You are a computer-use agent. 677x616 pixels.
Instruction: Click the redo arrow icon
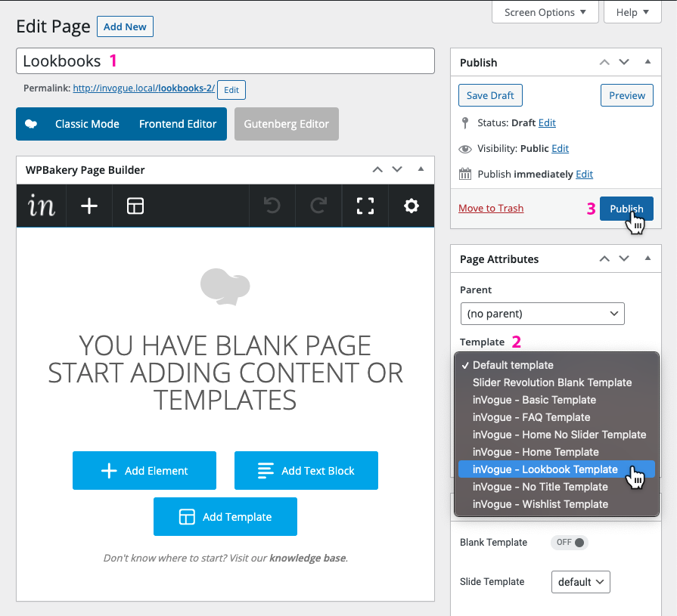pos(319,206)
